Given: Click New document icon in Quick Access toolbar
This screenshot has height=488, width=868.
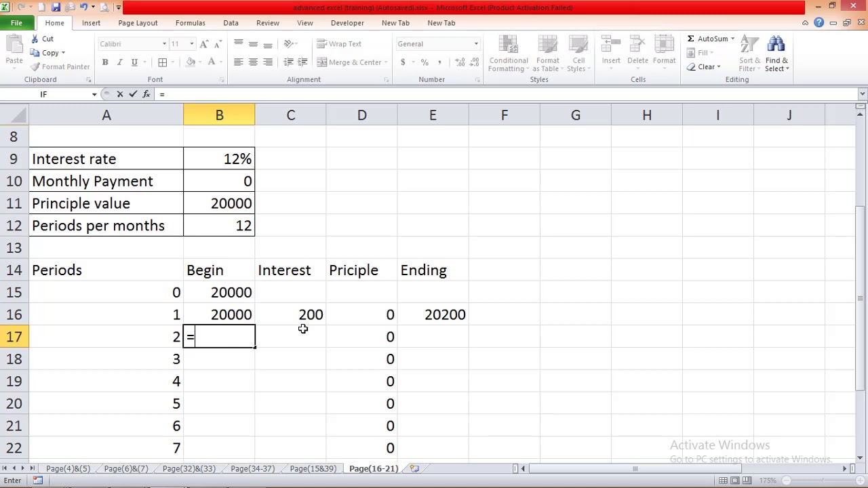Looking at the screenshot, I should pos(43,7).
